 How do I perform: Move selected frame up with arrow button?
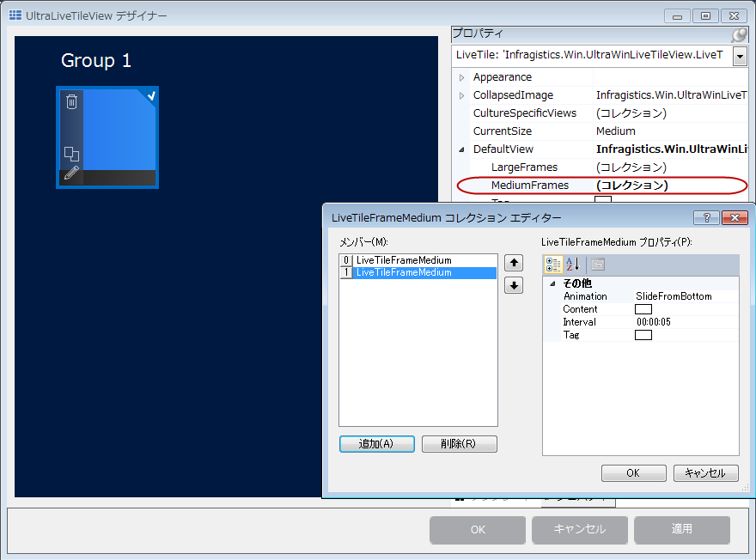[513, 263]
